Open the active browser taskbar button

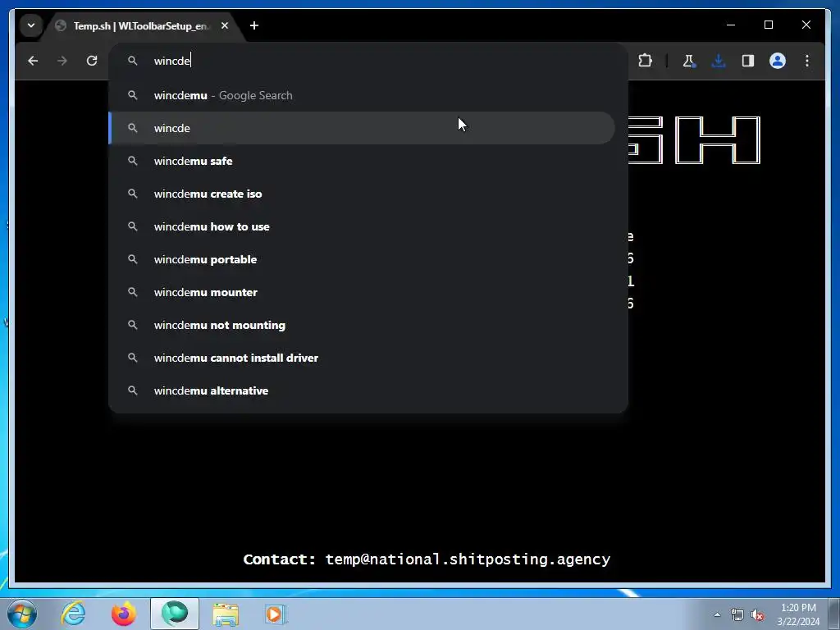pos(175,614)
